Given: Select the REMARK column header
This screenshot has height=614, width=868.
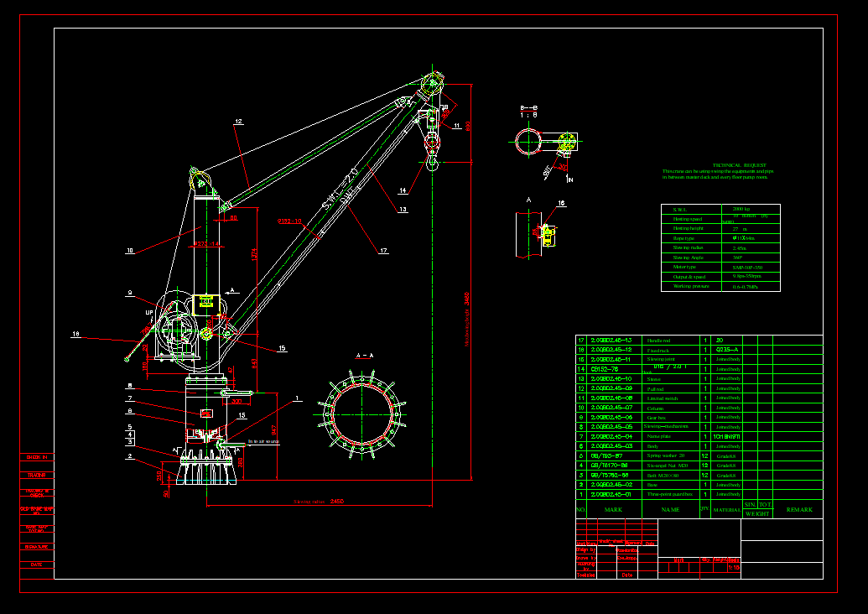Looking at the screenshot, I should [x=798, y=509].
